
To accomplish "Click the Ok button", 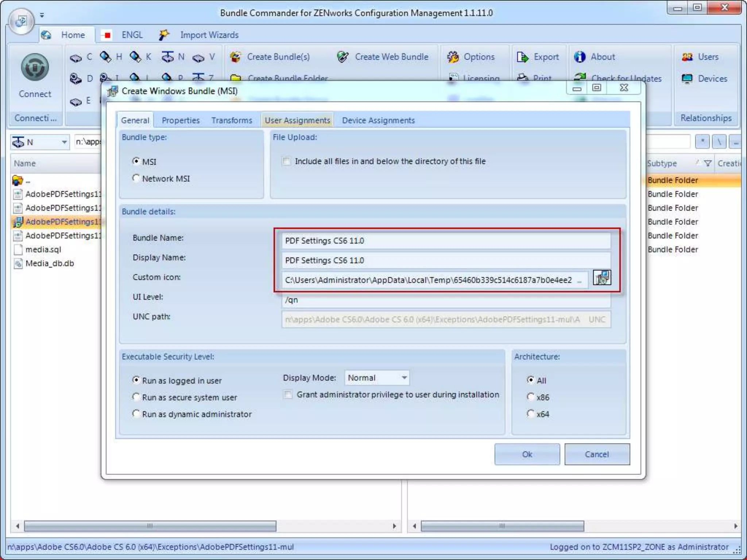I will 527,454.
